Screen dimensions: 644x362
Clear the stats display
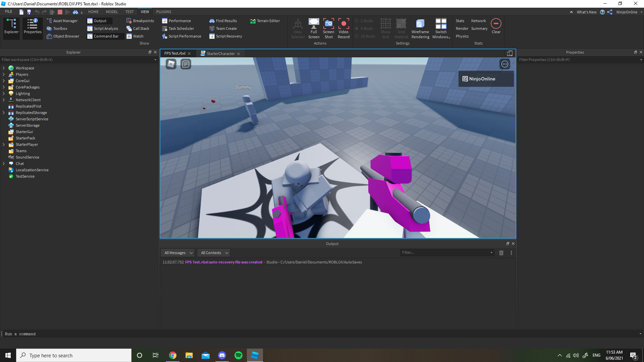[496, 26]
